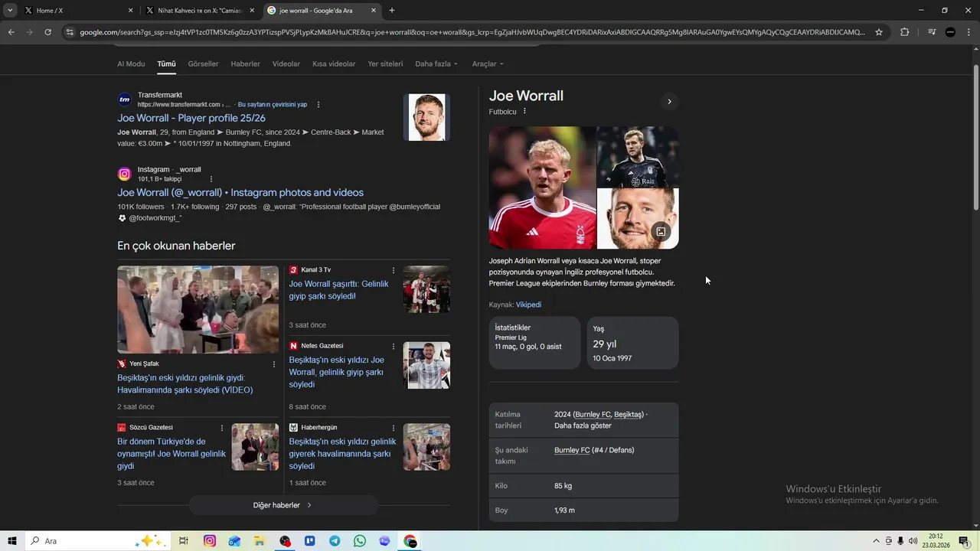This screenshot has height=551, width=980.
Task: Click Bu sayfanın çevirisini yap link
Action: (x=273, y=105)
